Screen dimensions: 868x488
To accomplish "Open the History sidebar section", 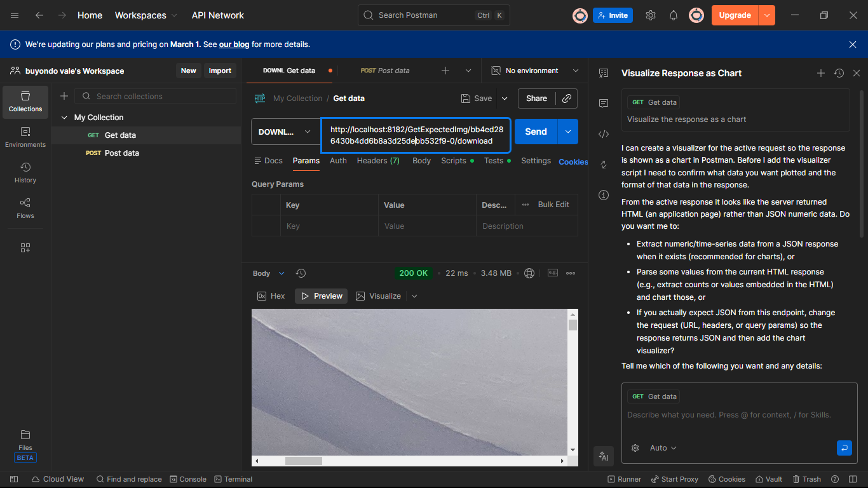I will click(x=25, y=172).
